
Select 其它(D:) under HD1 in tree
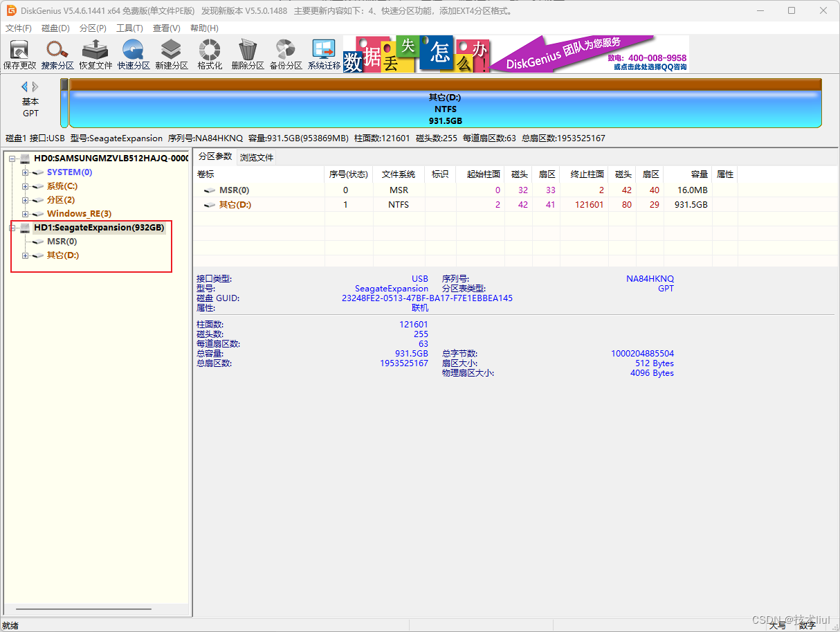(63, 255)
